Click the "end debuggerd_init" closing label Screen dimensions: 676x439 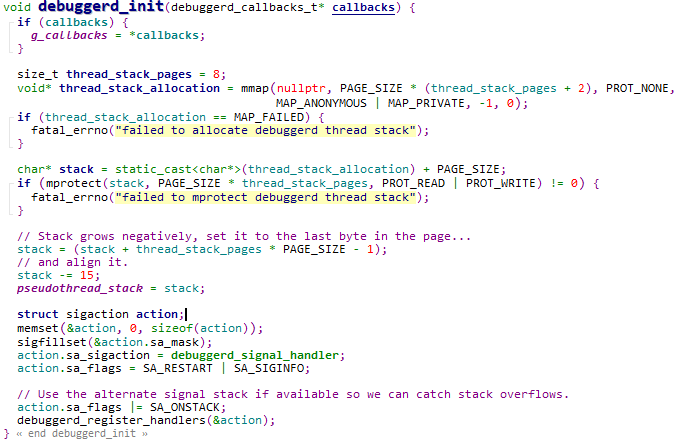[82, 433]
